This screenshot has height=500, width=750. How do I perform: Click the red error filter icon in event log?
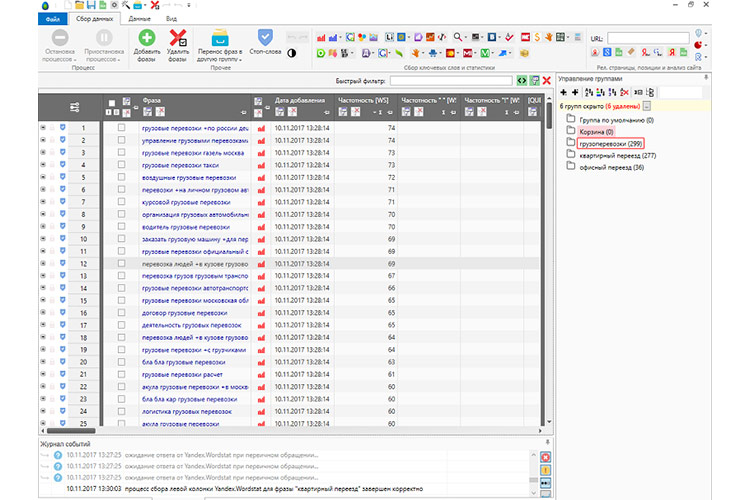[545, 457]
